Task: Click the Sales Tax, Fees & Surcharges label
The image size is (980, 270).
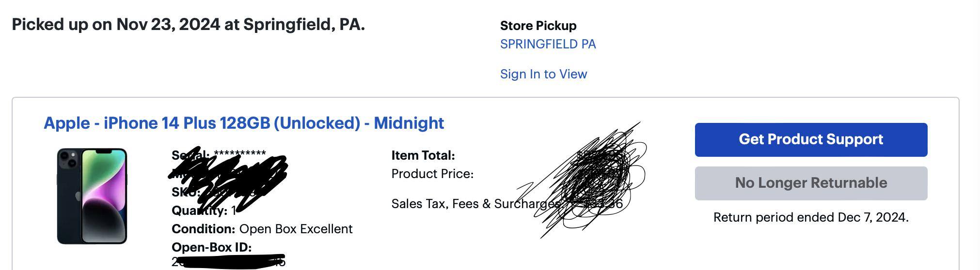Action: point(475,204)
